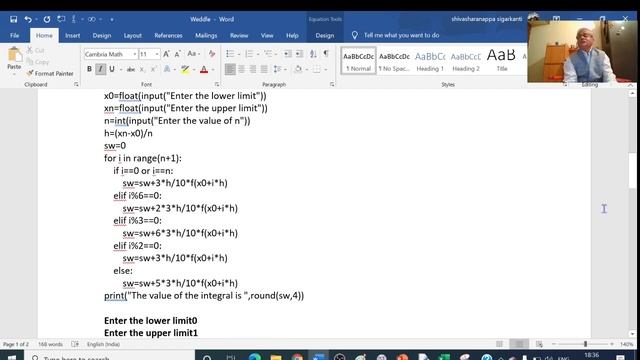The width and height of the screenshot is (640, 360).
Task: Clear all formatting from selection
Action: point(212,54)
